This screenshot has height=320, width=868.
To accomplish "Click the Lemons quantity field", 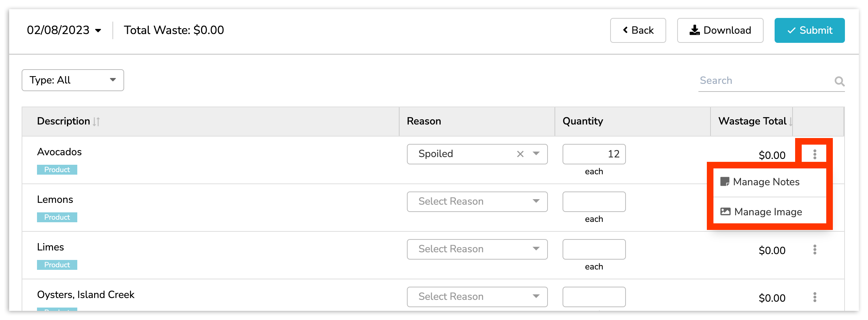I will pos(594,202).
